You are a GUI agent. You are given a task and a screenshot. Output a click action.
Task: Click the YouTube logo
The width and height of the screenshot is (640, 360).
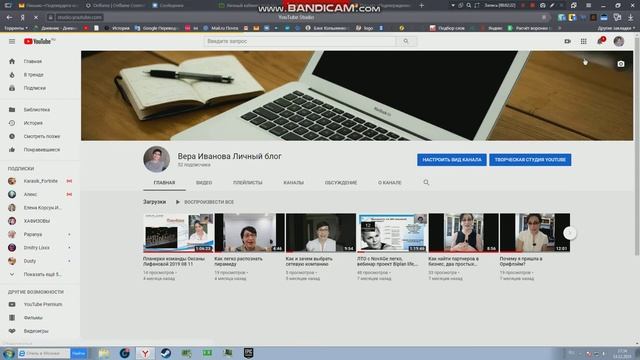[39, 41]
